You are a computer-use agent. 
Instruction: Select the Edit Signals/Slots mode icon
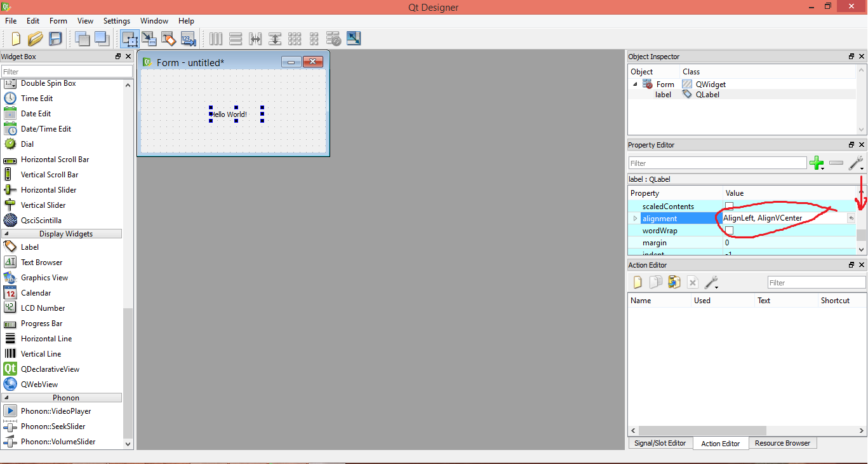[x=149, y=39]
